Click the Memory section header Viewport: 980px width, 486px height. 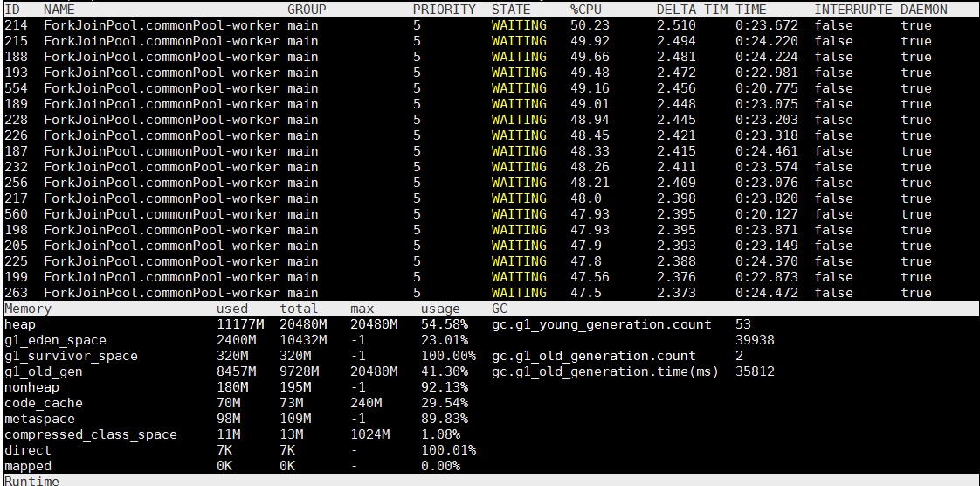click(x=28, y=309)
